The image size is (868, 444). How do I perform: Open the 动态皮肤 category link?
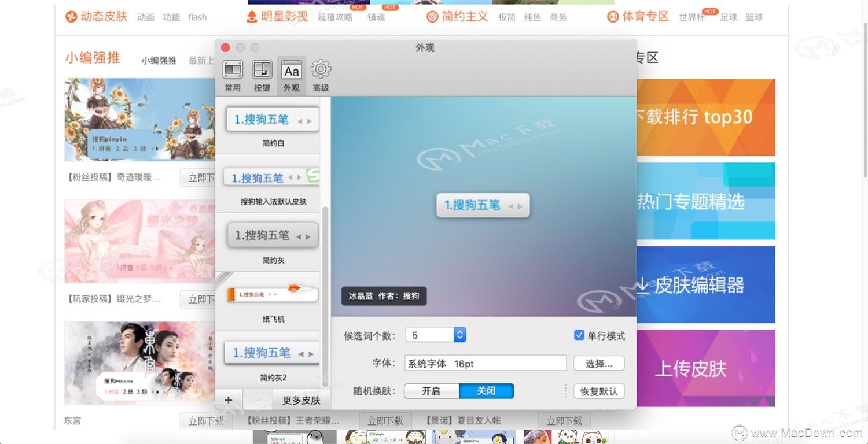coord(104,17)
